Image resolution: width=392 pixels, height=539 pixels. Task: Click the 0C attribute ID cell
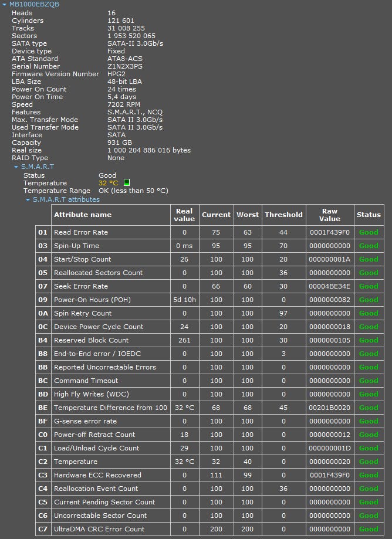click(42, 327)
